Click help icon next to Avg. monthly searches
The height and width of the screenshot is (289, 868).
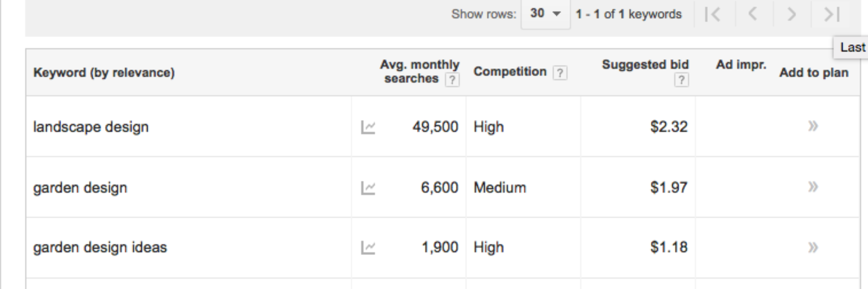coord(452,79)
